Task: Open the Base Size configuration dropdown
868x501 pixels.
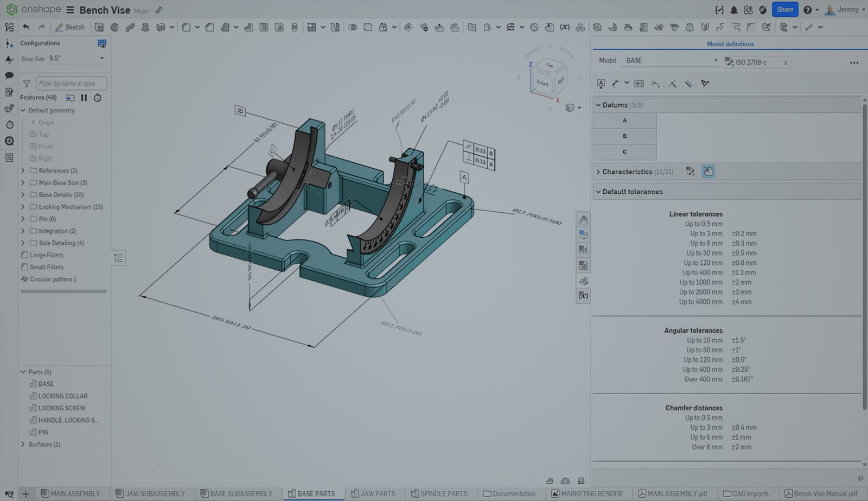Action: [x=101, y=58]
